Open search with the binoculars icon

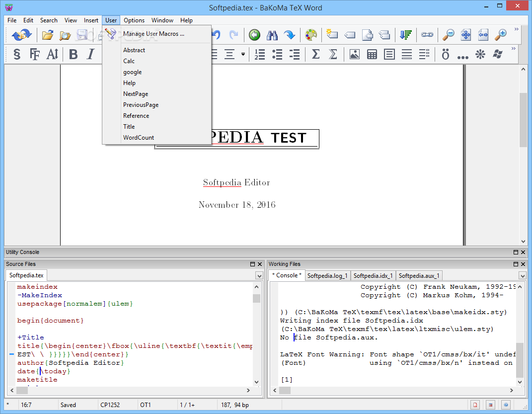[272, 35]
